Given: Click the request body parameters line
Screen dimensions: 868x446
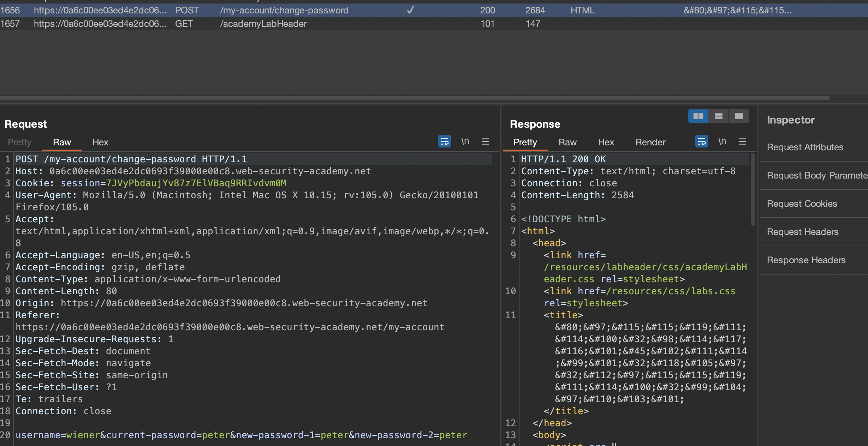Looking at the screenshot, I should [x=241, y=435].
